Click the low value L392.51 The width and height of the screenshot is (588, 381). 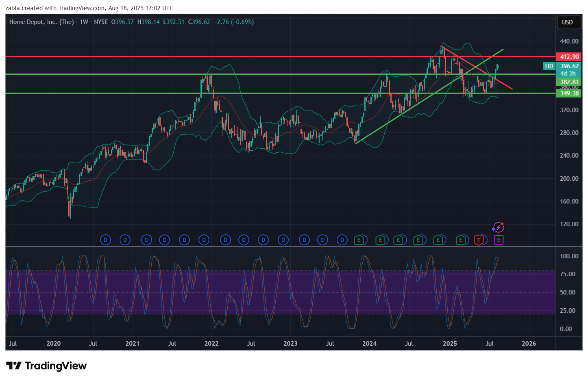click(x=174, y=22)
